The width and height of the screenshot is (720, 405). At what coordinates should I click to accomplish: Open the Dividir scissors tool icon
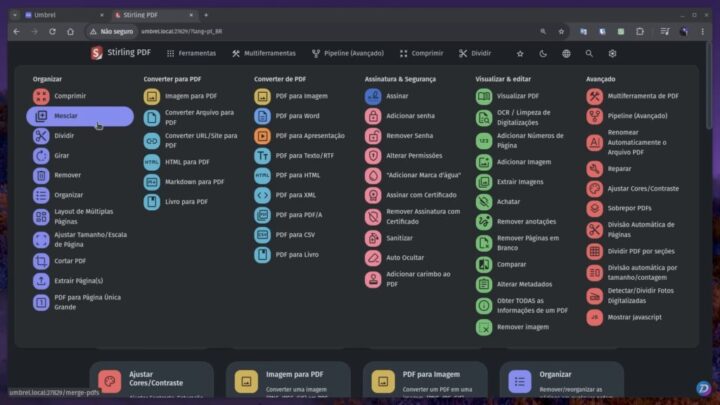pos(41,135)
